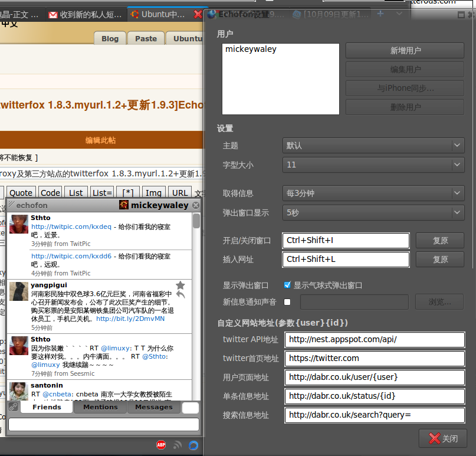Image resolution: width=476 pixels, height=456 pixels.
Task: Click the 单条信息地址 input field
Action: (375, 396)
